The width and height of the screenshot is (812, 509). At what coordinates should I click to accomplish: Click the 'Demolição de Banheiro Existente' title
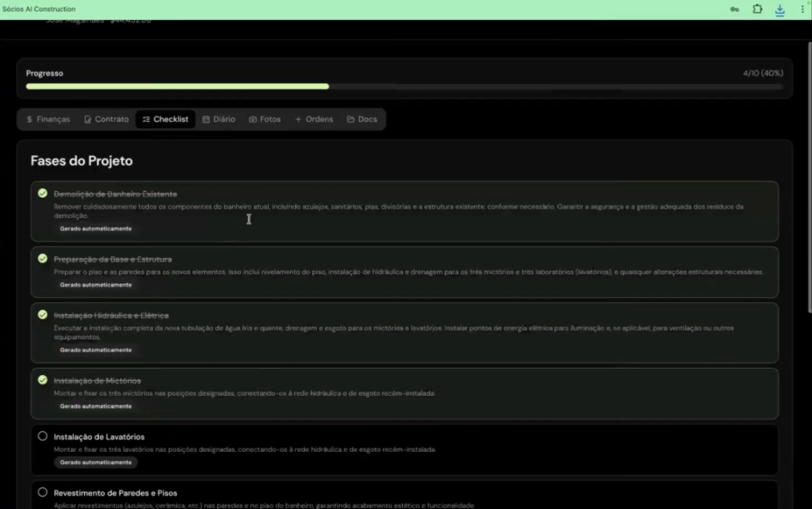tap(116, 193)
